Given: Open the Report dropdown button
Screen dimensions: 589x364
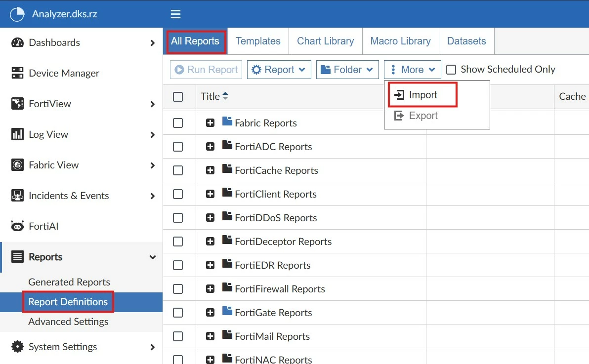Looking at the screenshot, I should (x=279, y=70).
